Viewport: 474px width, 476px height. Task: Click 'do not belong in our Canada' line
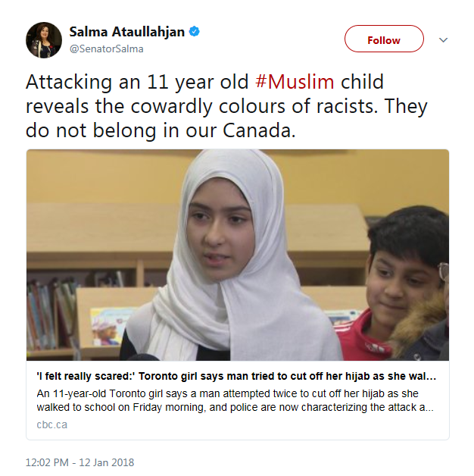(x=161, y=130)
